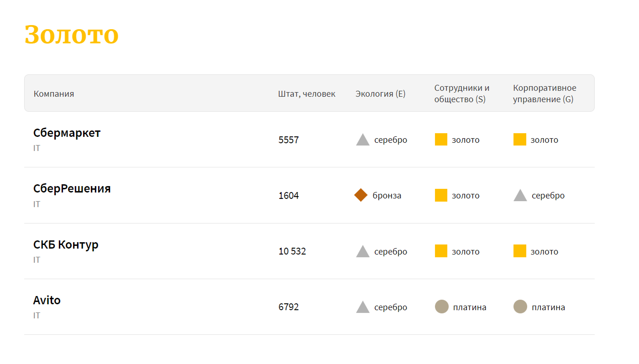Viewport: 639px width, 364px height.
Task: Click СКБ Контур's staff count 10 532
Action: click(292, 251)
